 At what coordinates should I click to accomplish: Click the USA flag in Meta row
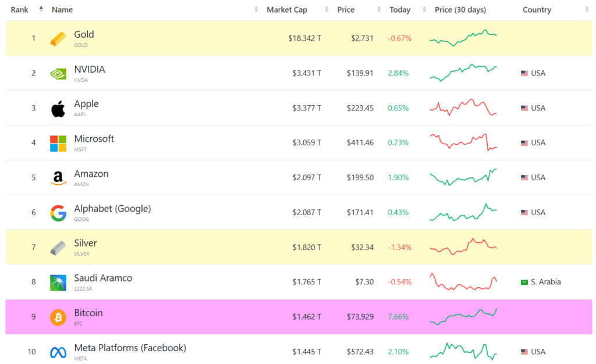click(x=524, y=352)
